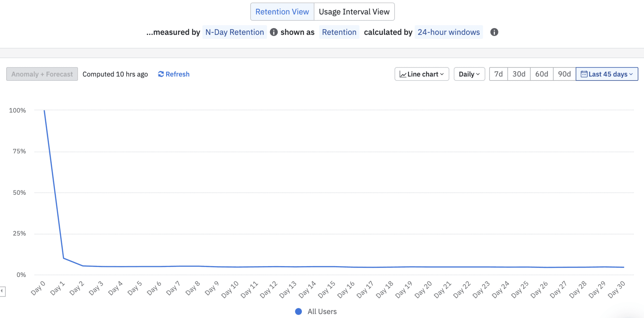Select the 60d time range
644x318 pixels.
541,74
